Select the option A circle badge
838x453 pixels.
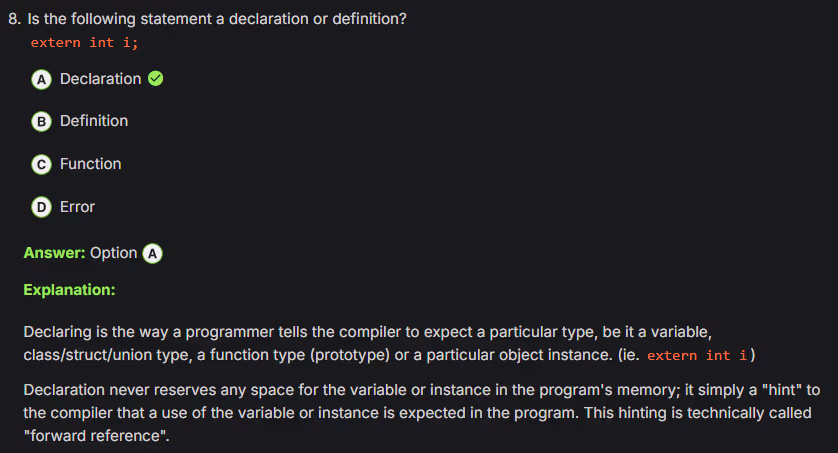[41, 79]
